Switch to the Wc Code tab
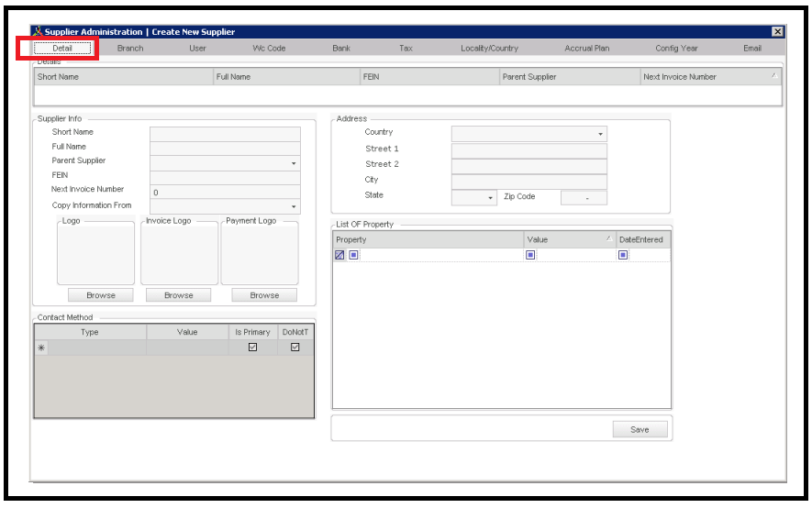The width and height of the screenshot is (812, 508). point(269,48)
